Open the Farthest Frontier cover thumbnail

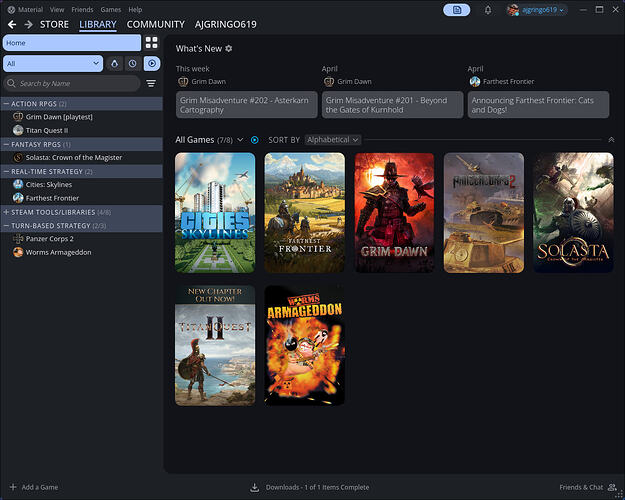point(305,213)
